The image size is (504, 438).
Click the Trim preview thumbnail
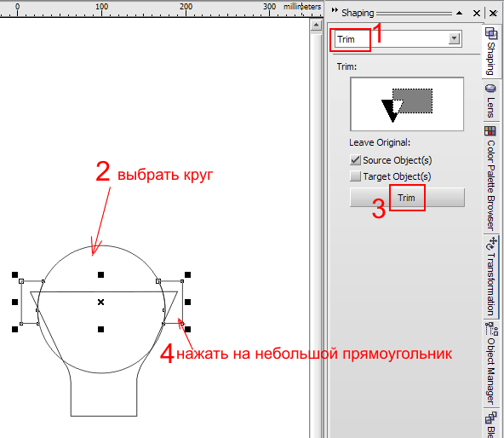[x=407, y=104]
